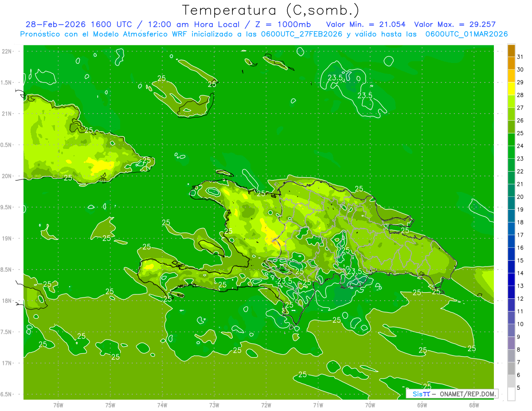The image size is (532, 411).
Task: Click the longitude axis label "73W"
Action: pos(214,405)
